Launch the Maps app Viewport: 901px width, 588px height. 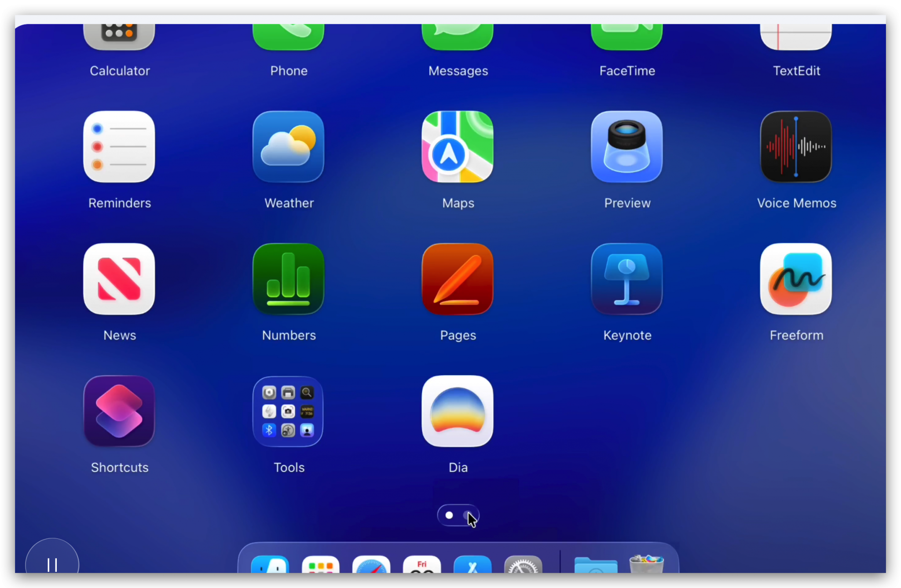pyautogui.click(x=458, y=146)
